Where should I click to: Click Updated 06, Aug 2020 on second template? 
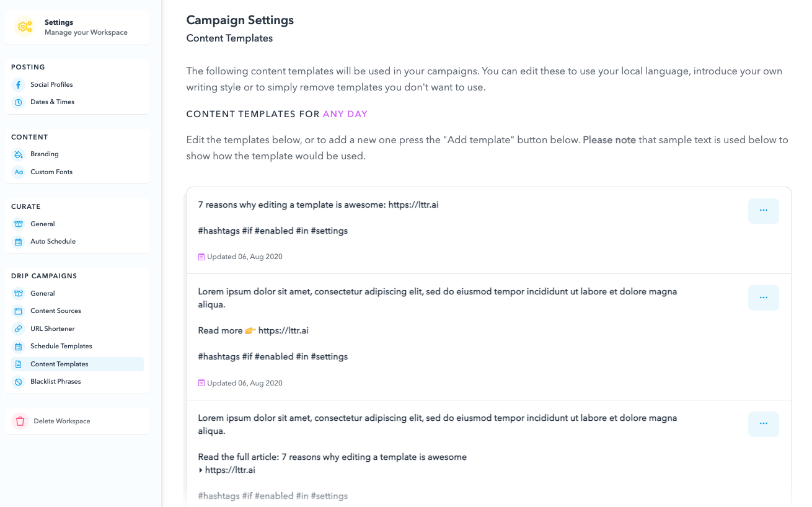tap(245, 383)
